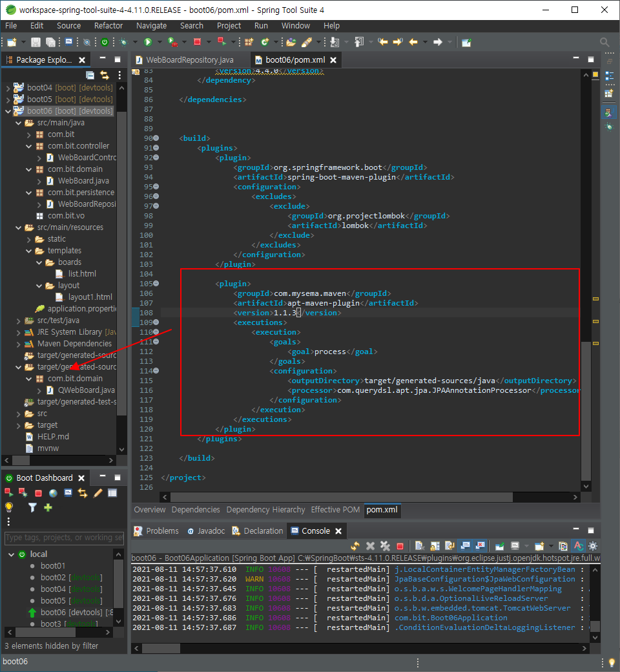620x672 pixels.
Task: Open the Project menu
Action: coord(229,26)
